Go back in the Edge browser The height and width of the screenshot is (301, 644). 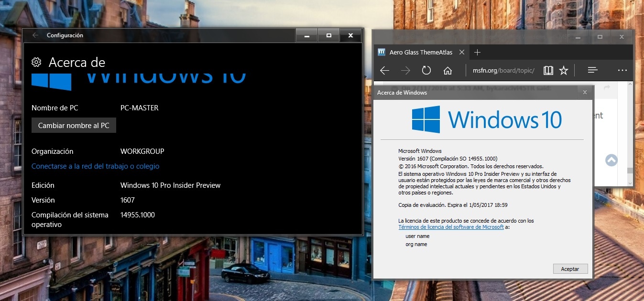click(385, 71)
